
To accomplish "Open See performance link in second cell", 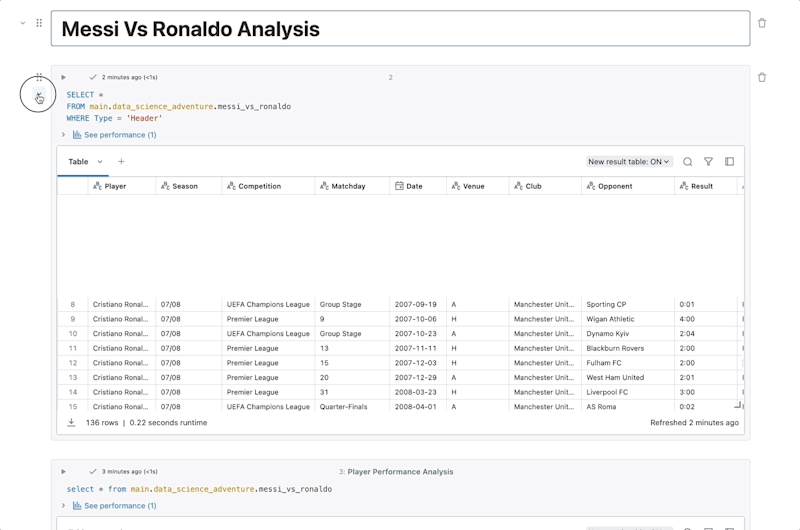I will click(x=120, y=505).
